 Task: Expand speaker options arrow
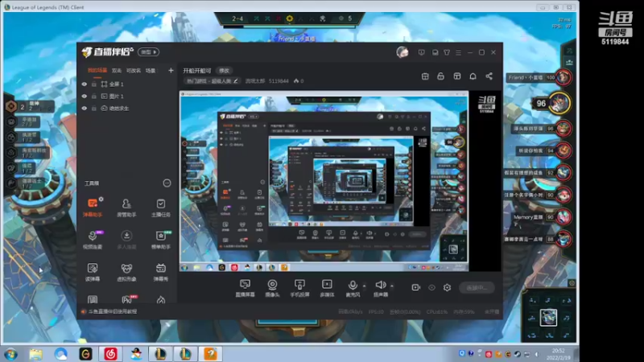coord(392,286)
